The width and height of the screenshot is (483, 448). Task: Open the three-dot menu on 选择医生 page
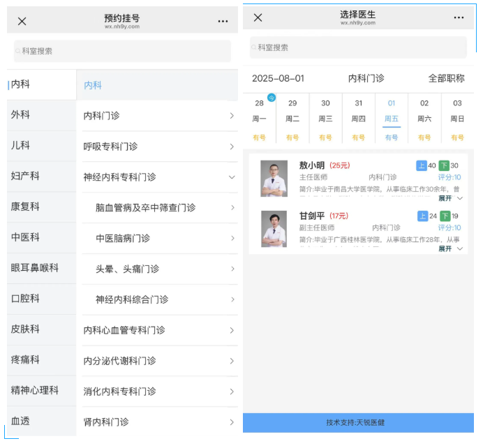click(x=459, y=18)
